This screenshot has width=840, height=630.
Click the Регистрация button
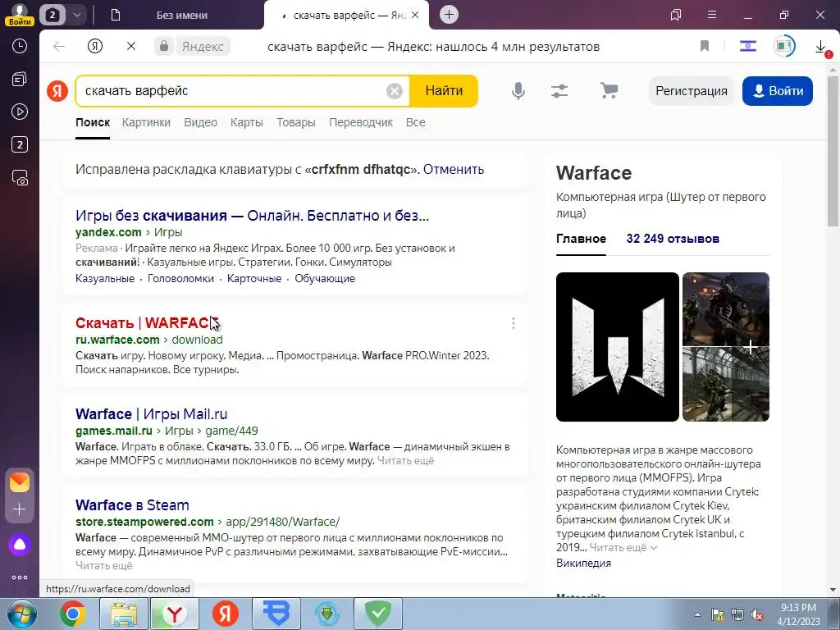pyautogui.click(x=691, y=91)
